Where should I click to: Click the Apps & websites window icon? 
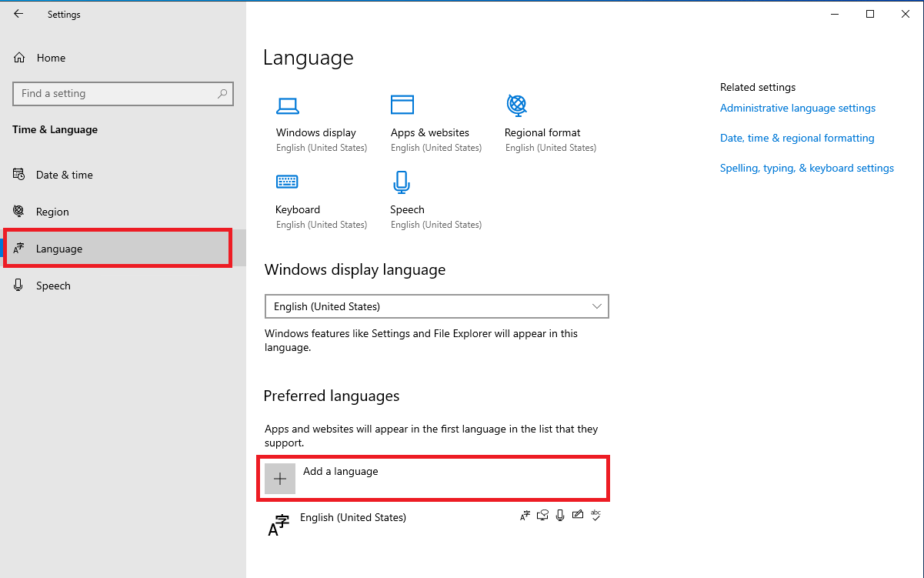[x=402, y=105]
